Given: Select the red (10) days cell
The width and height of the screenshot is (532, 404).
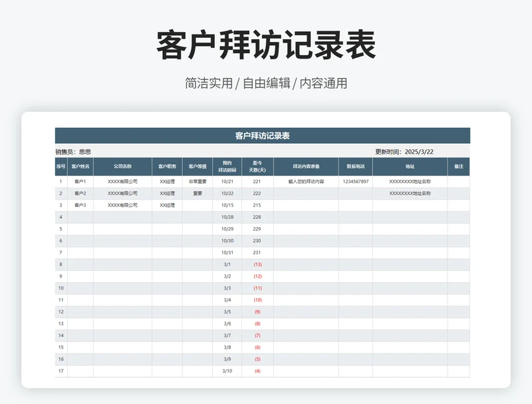Looking at the screenshot, I should 257,300.
